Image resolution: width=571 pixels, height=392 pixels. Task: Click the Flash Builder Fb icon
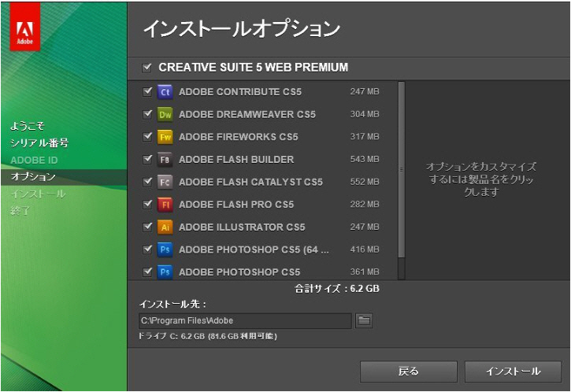pyautogui.click(x=165, y=160)
